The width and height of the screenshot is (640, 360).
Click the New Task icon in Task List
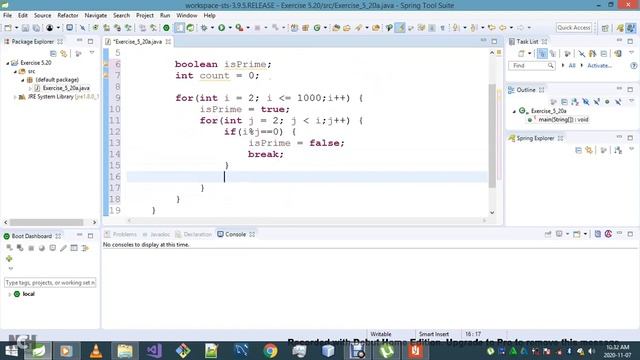[x=521, y=53]
